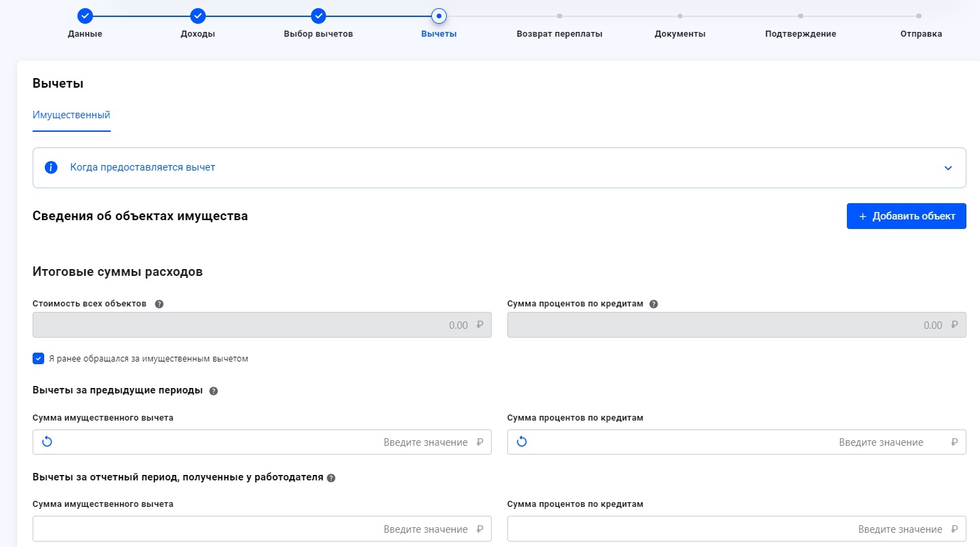Click the Подтверждение step dot
Screen dimensions: 980x547
(x=801, y=15)
